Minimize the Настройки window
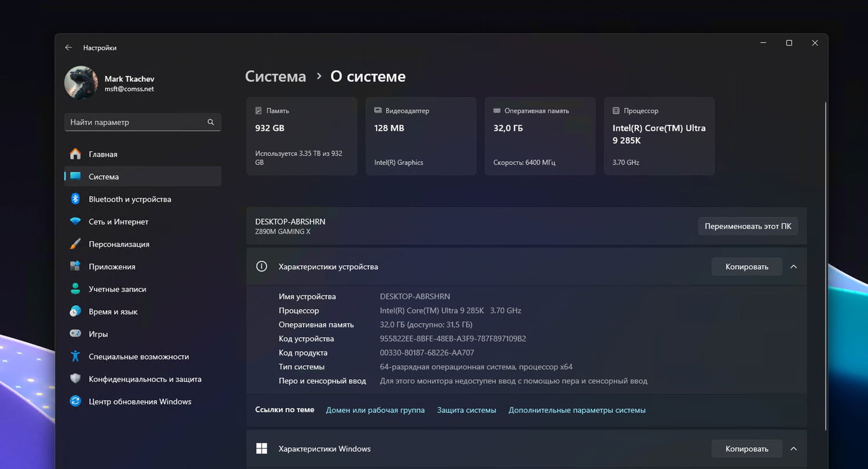868x469 pixels. (x=763, y=43)
